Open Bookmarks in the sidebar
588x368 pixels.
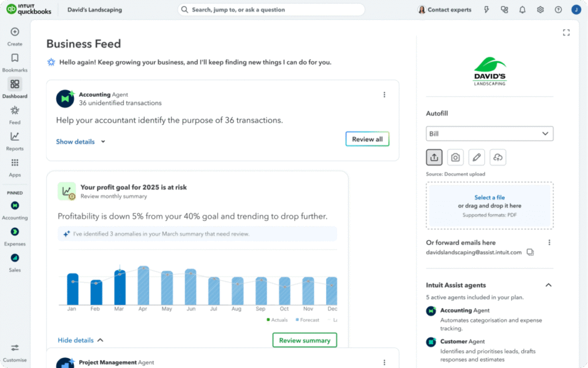coord(14,63)
